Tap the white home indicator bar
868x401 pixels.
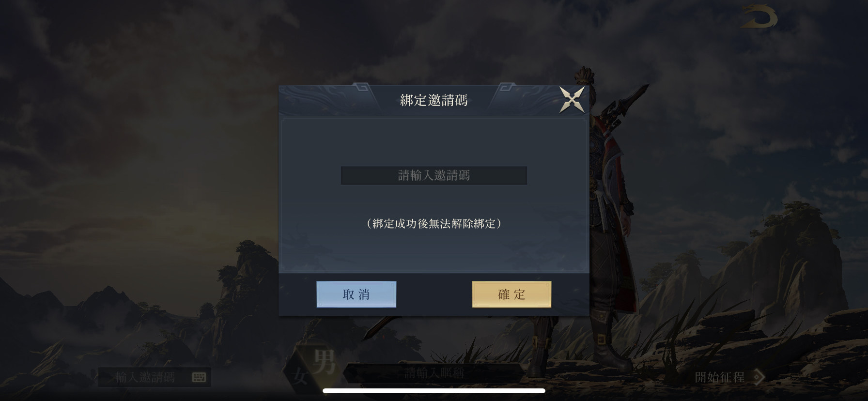(434, 391)
